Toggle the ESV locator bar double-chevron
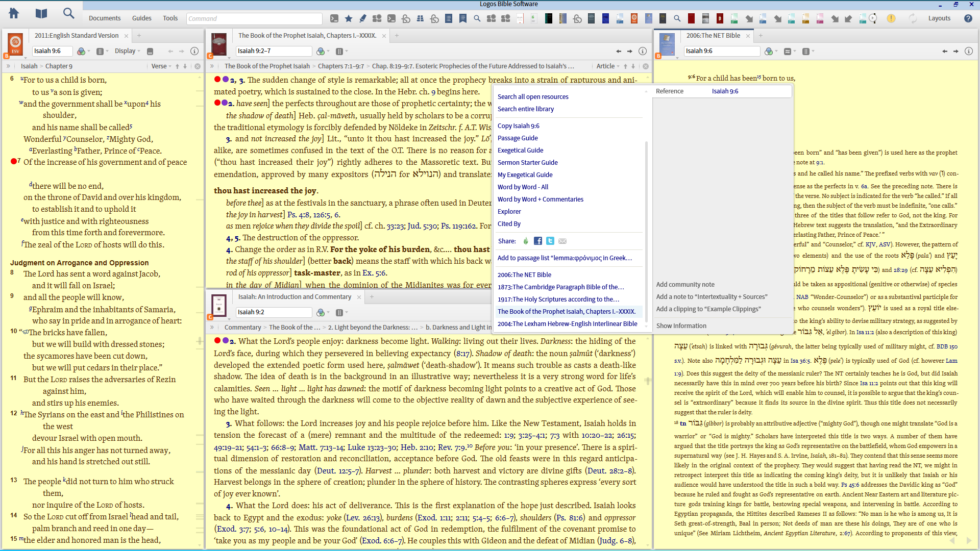 click(8, 66)
